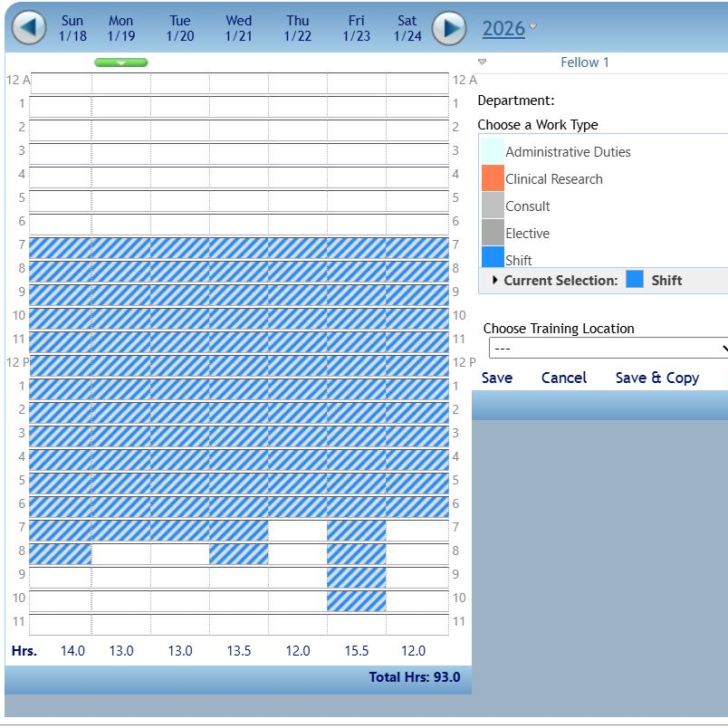Click the Save link
This screenshot has width=728, height=728.
[497, 378]
